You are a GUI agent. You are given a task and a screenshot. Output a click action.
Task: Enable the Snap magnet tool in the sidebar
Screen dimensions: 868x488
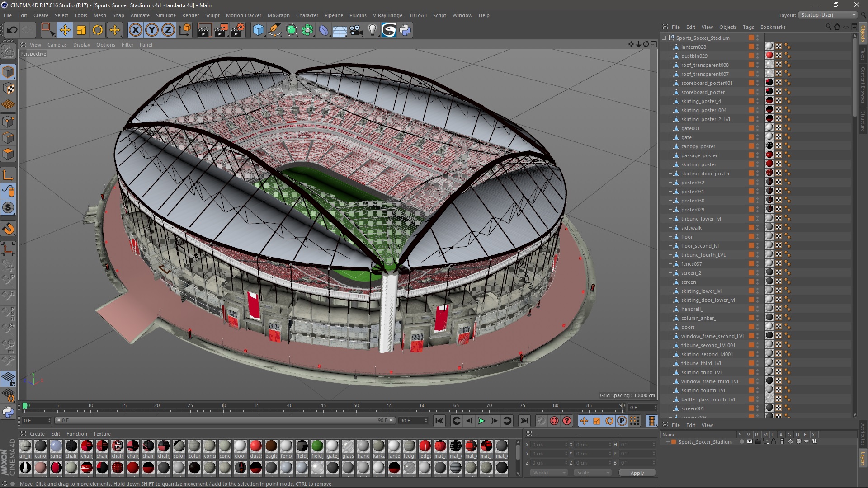point(8,229)
